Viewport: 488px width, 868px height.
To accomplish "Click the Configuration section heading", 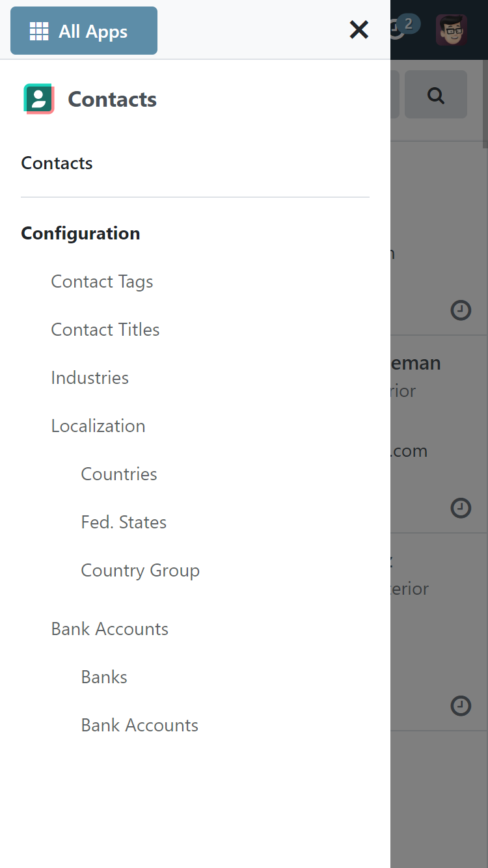I will [81, 234].
